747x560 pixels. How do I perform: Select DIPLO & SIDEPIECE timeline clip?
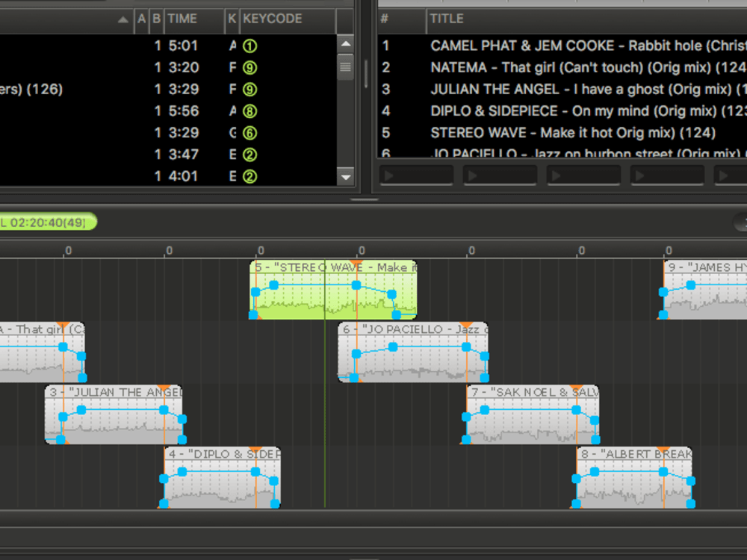pyautogui.click(x=222, y=477)
